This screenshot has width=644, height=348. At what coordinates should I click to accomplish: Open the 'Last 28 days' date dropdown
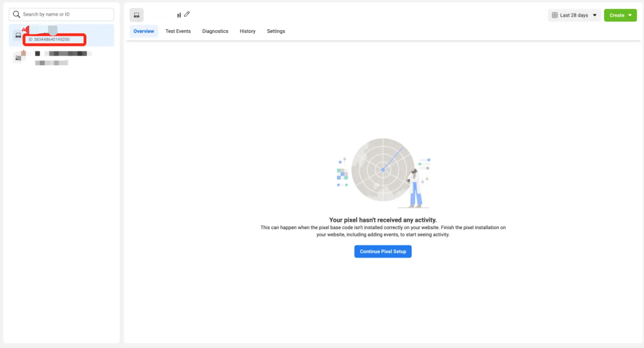pos(574,15)
